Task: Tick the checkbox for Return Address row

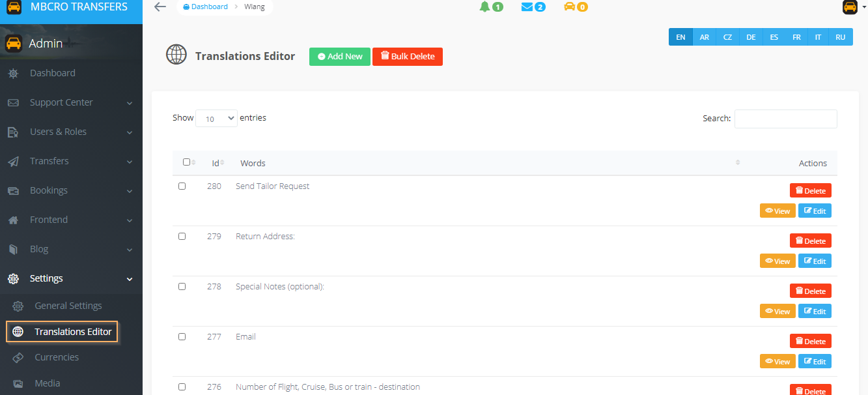Action: click(182, 237)
